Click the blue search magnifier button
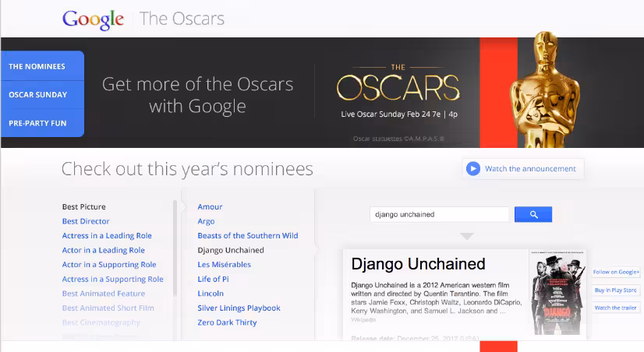 click(x=533, y=214)
